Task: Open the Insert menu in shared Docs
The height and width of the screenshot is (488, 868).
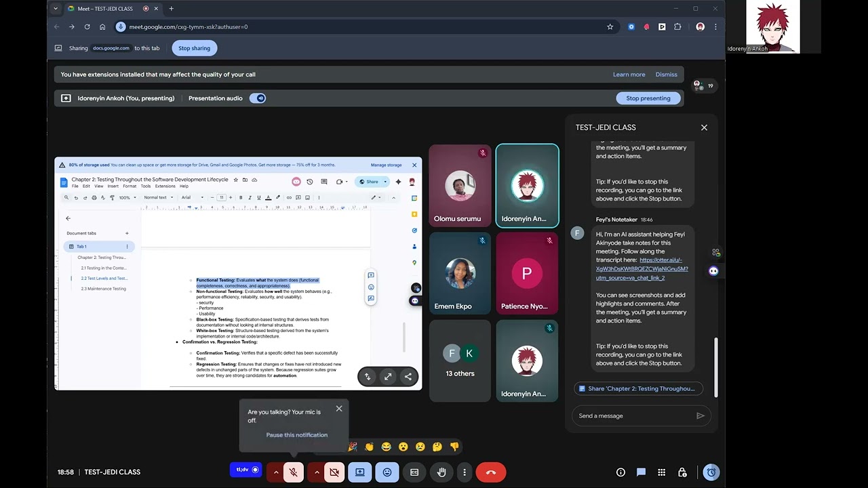Action: tap(113, 186)
